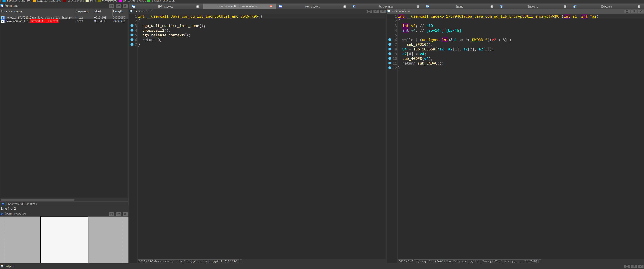Click the Imports tab icon
Image resolution: width=644 pixels, height=269 pixels.
[x=501, y=7]
